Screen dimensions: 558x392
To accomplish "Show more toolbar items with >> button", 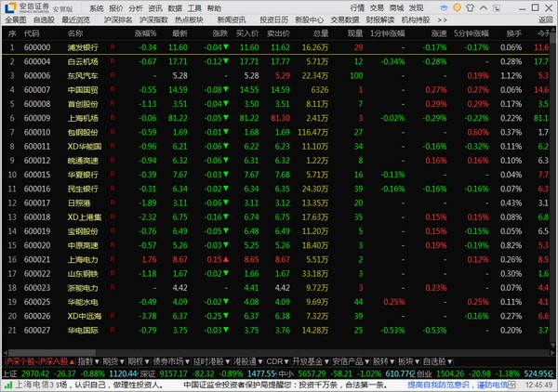I will coord(442,20).
